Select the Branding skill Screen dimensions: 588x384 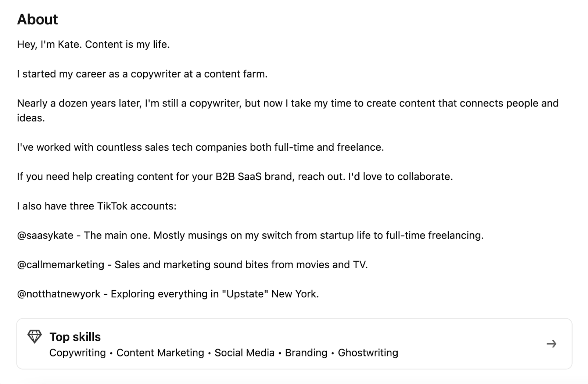click(306, 353)
